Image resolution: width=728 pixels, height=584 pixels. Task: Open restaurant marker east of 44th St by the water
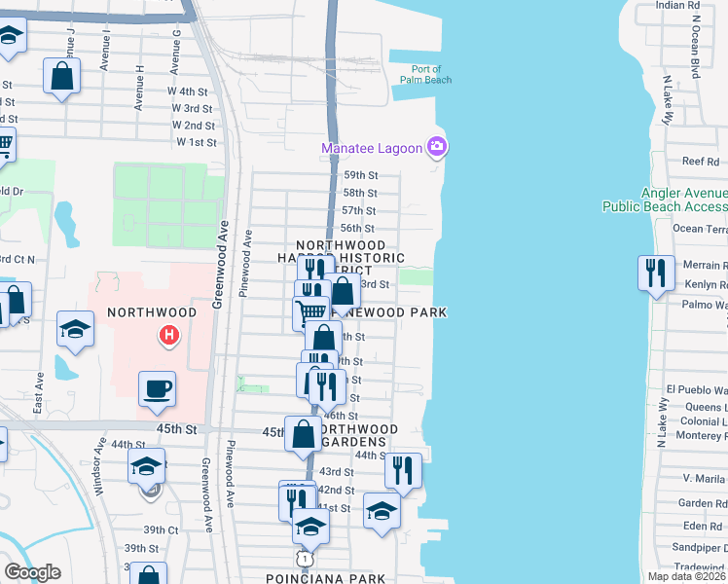tap(403, 472)
